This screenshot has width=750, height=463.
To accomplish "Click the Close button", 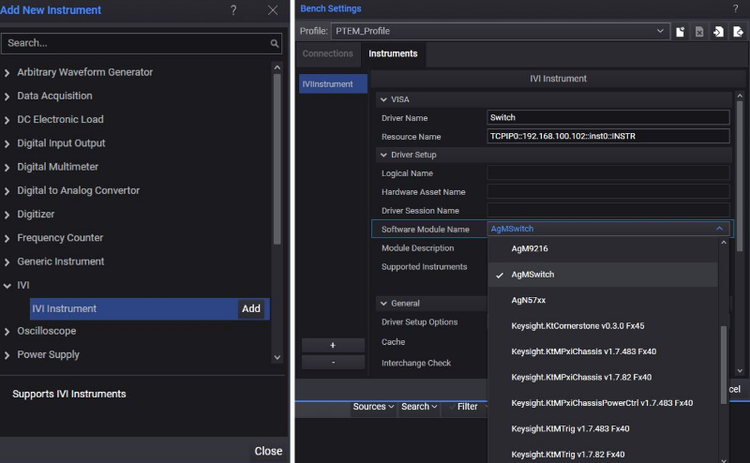I will pyautogui.click(x=268, y=451).
